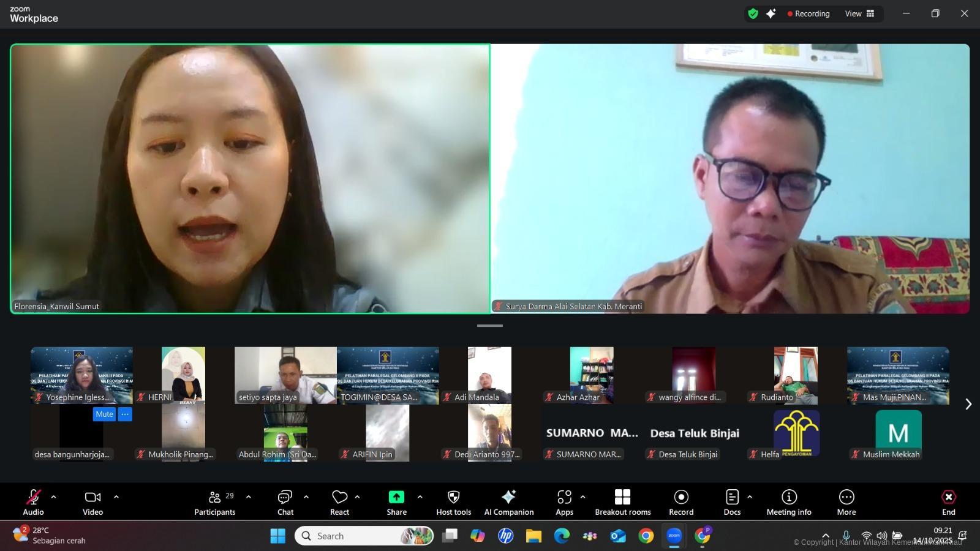Screen dimensions: 980x551
Task: Expand audio options arrow beside Audio
Action: click(54, 497)
